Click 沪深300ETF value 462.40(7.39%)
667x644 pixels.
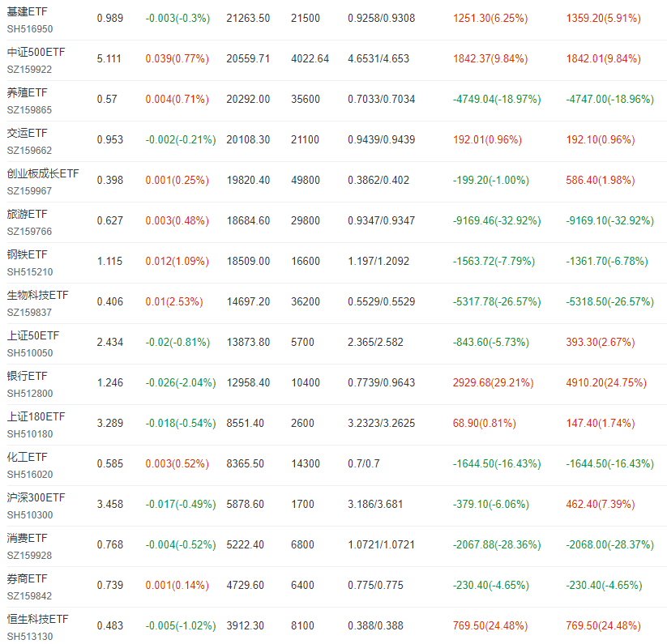click(601, 504)
